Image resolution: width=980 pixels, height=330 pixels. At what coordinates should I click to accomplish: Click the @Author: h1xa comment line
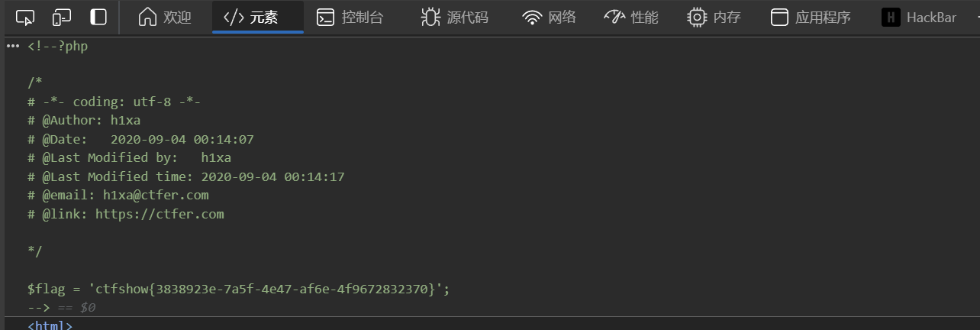(84, 120)
